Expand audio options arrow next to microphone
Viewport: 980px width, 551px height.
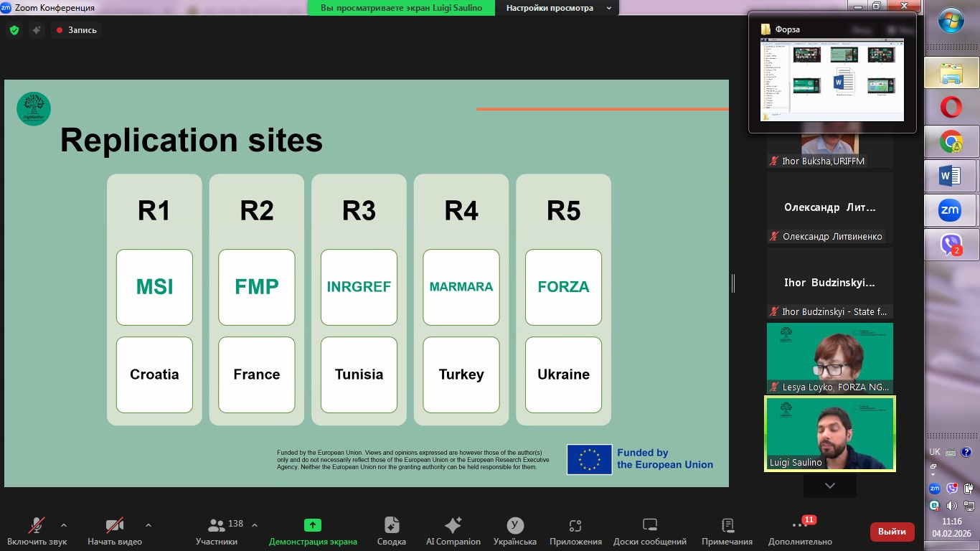(64, 524)
